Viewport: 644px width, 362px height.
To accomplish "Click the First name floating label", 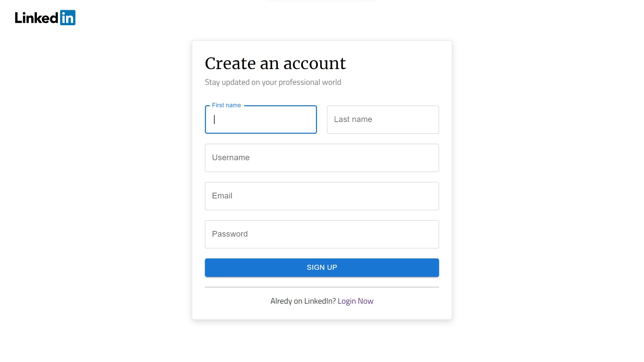I will point(226,105).
